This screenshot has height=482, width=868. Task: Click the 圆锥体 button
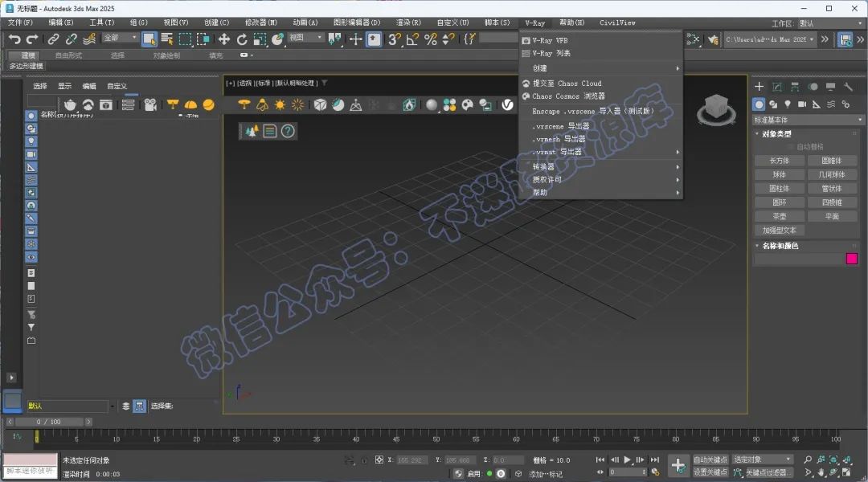coord(832,161)
